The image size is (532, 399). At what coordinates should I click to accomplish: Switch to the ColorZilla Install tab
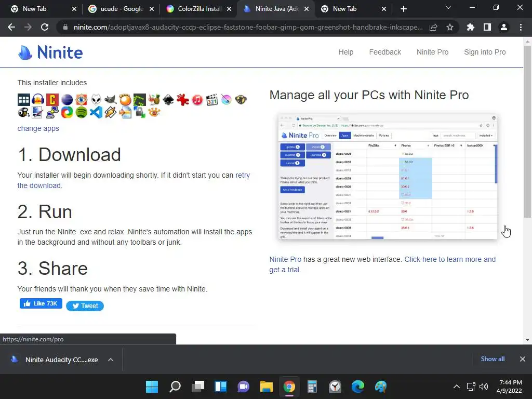[199, 9]
